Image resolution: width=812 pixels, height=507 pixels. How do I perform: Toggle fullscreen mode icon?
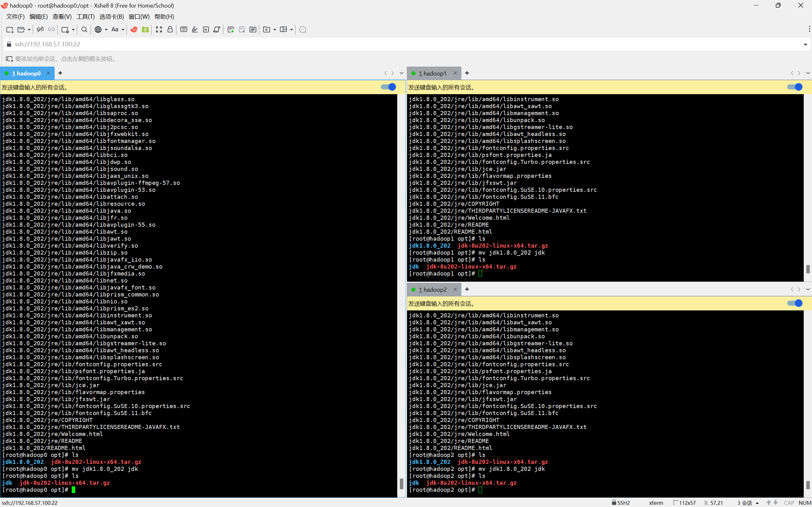pos(159,29)
